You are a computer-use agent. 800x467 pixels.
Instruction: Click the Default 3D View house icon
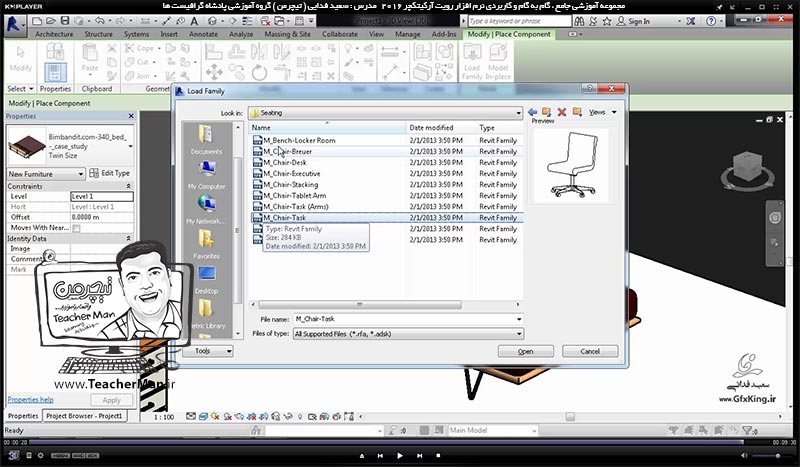[212, 21]
